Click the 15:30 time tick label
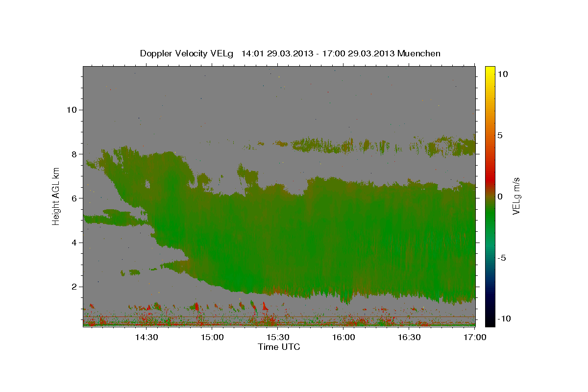Viewport: 588px width, 392px height. 278,338
